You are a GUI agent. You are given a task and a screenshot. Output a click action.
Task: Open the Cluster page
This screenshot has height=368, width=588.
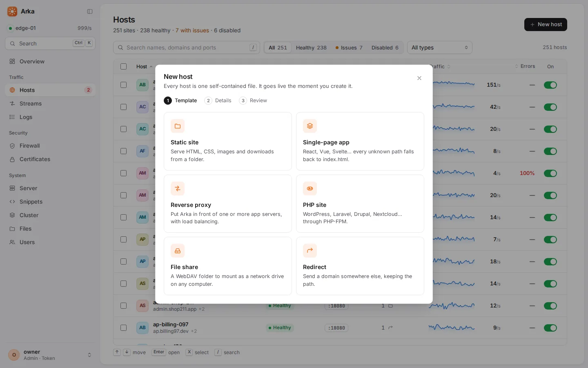coord(50,215)
